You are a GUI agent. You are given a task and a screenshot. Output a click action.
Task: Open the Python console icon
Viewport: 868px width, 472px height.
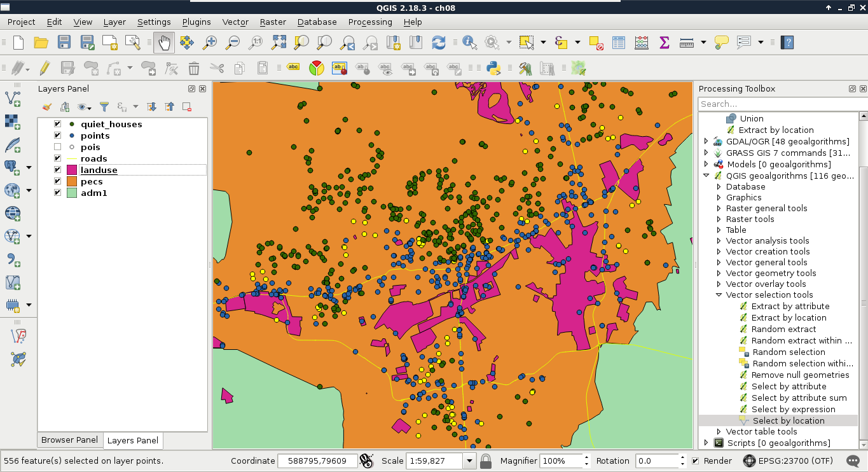[492, 68]
